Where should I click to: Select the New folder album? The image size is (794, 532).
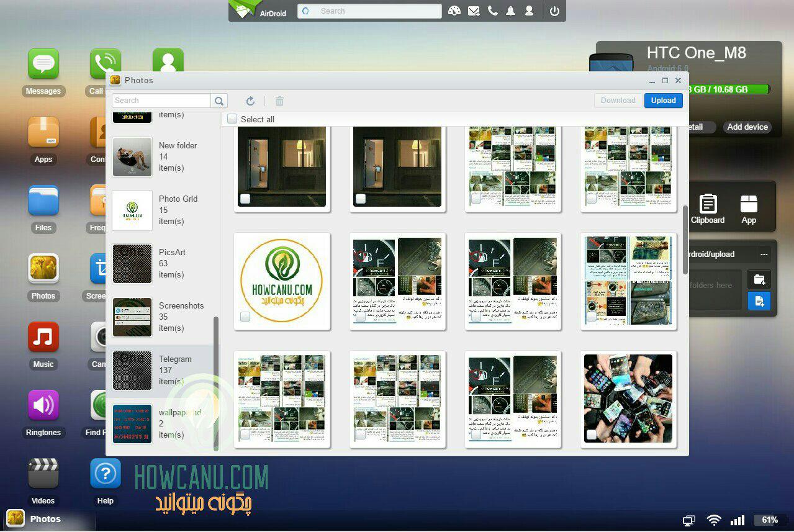click(x=163, y=156)
